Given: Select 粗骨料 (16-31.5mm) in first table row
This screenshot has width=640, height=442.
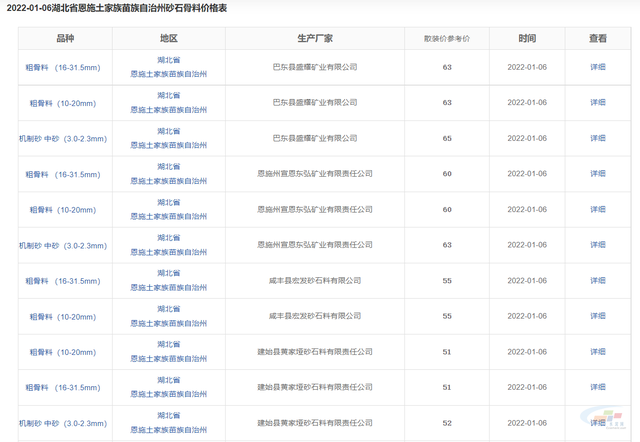Looking at the screenshot, I should point(64,67).
